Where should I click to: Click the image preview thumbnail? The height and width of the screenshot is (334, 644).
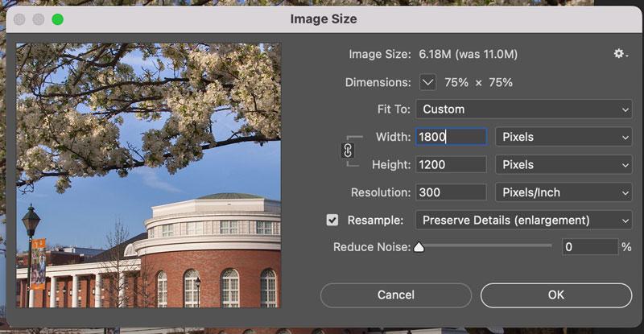[149, 175]
